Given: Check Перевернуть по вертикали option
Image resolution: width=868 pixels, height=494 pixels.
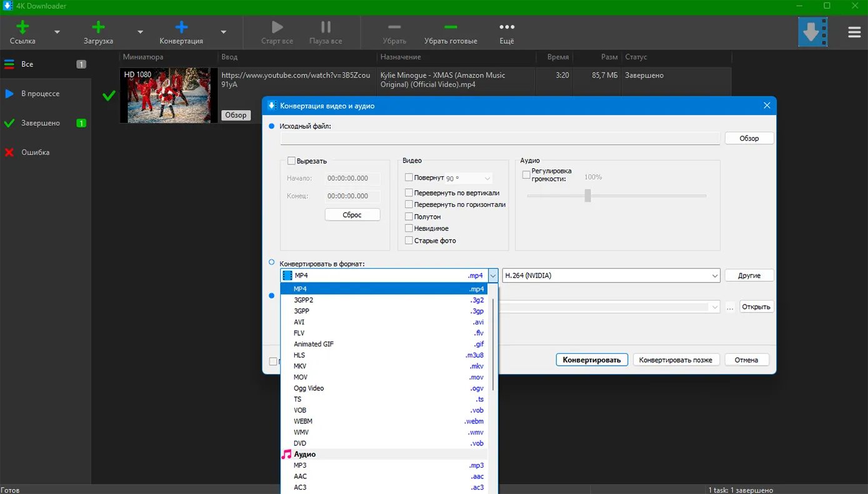Looking at the screenshot, I should pos(411,193).
